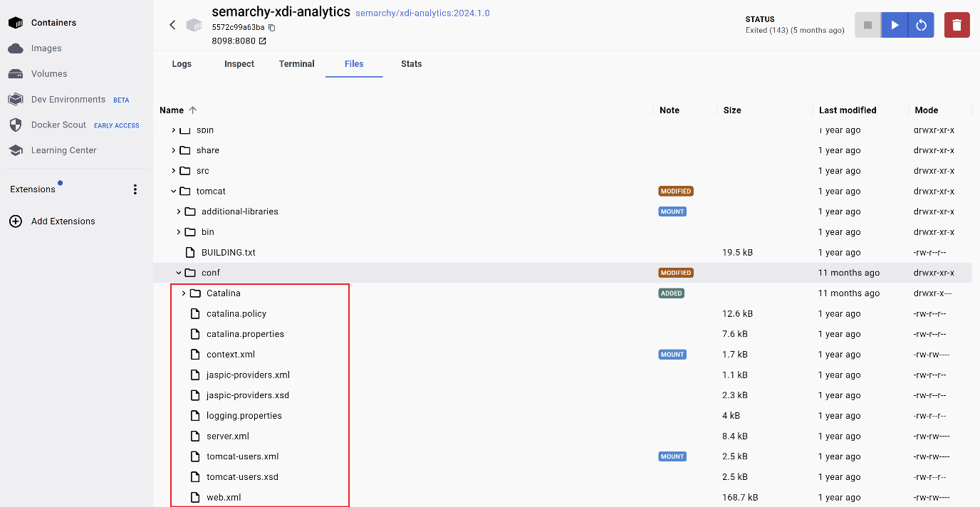This screenshot has width=980, height=507.
Task: Click the jaspic-providers.xsd file icon
Action: click(195, 395)
